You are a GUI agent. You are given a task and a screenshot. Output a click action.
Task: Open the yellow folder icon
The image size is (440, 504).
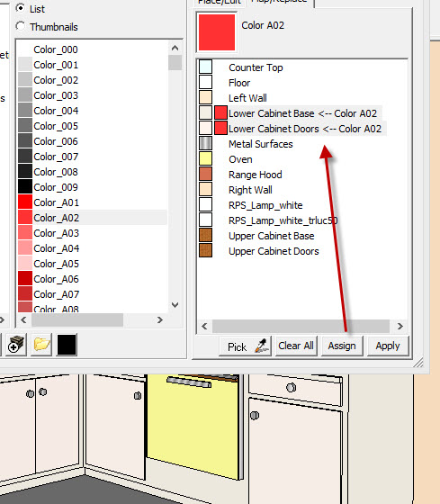coord(41,345)
